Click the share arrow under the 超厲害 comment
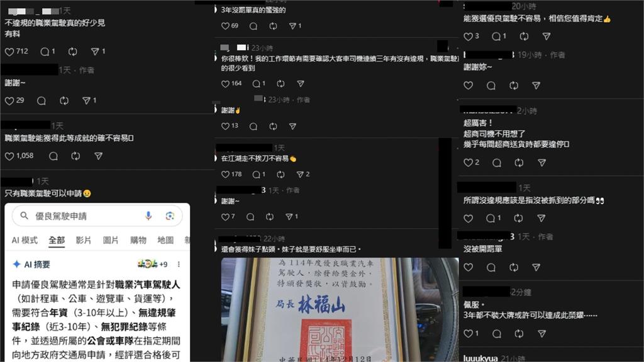This screenshot has width=644, height=362. click(x=542, y=162)
